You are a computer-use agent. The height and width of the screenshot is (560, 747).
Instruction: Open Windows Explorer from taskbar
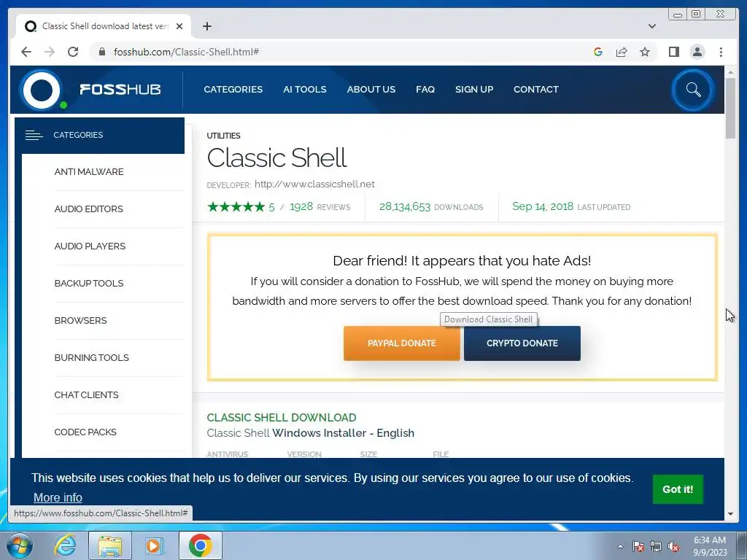[110, 545]
